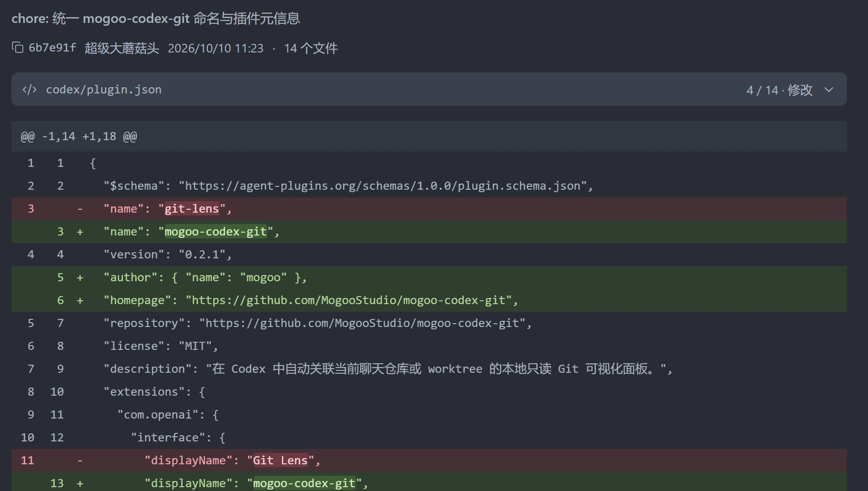Click the "description" line
The image size is (868, 491).
[x=429, y=369]
